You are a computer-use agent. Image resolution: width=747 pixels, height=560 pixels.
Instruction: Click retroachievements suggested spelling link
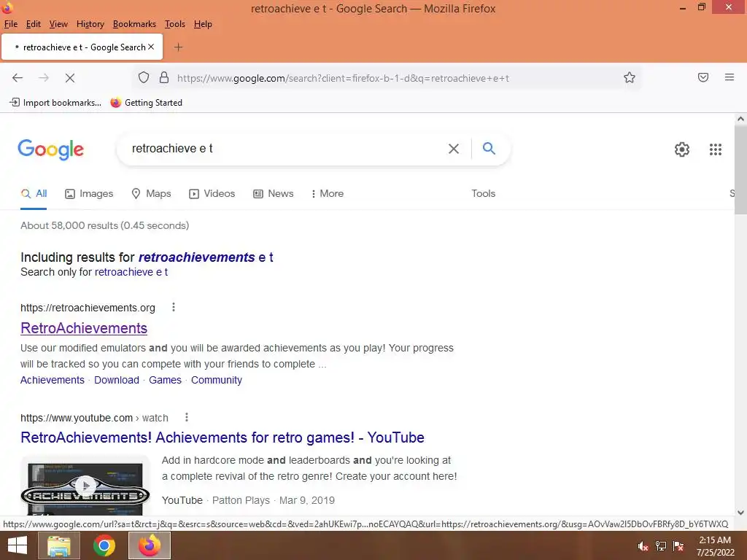click(206, 257)
